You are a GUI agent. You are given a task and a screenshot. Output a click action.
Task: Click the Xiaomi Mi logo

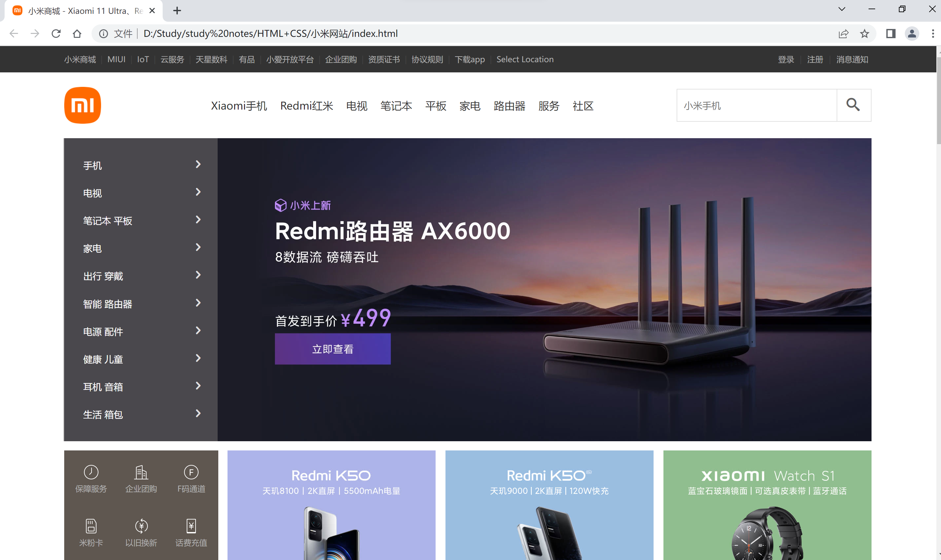coord(82,105)
